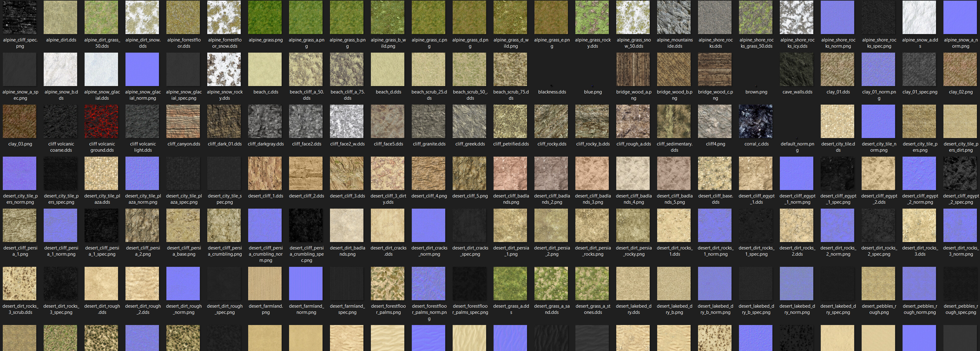Select the desert_cliff_1.dds thumbnail
This screenshot has height=351, width=980.
265,174
